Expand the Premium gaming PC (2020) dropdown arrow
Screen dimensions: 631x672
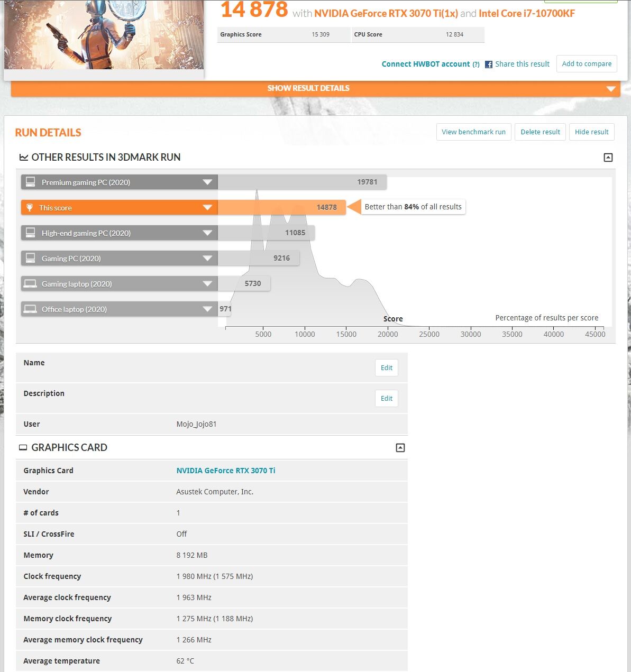207,182
